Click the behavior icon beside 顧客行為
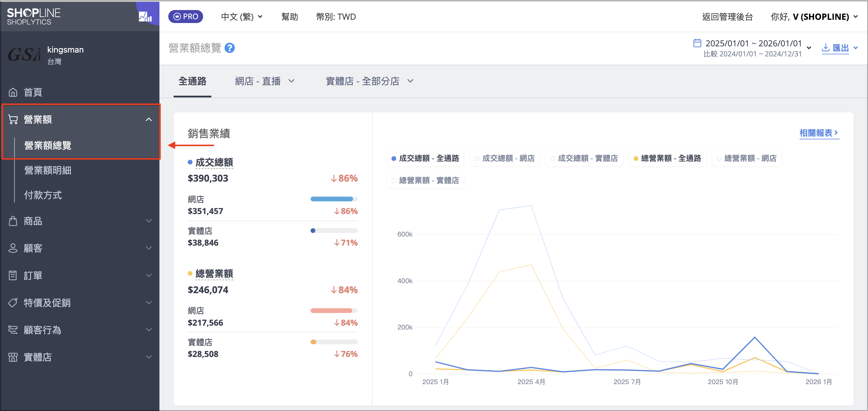The height and width of the screenshot is (411, 868). click(13, 330)
